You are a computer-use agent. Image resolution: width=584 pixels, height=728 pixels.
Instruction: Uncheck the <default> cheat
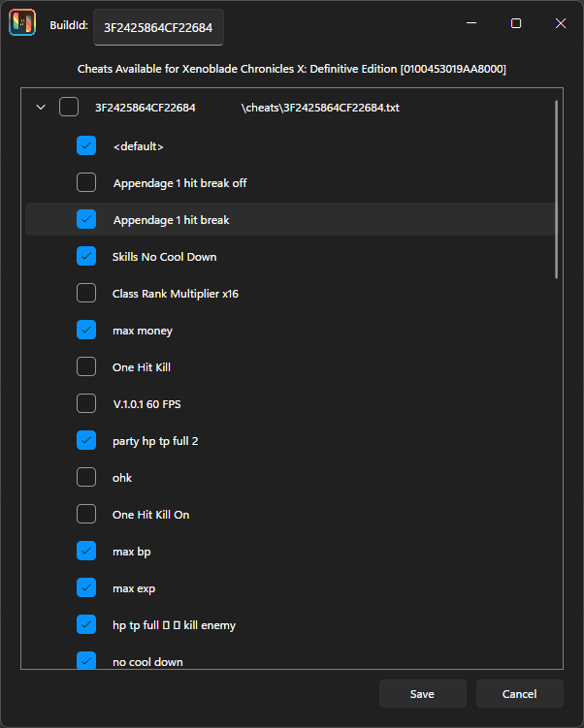click(x=86, y=145)
